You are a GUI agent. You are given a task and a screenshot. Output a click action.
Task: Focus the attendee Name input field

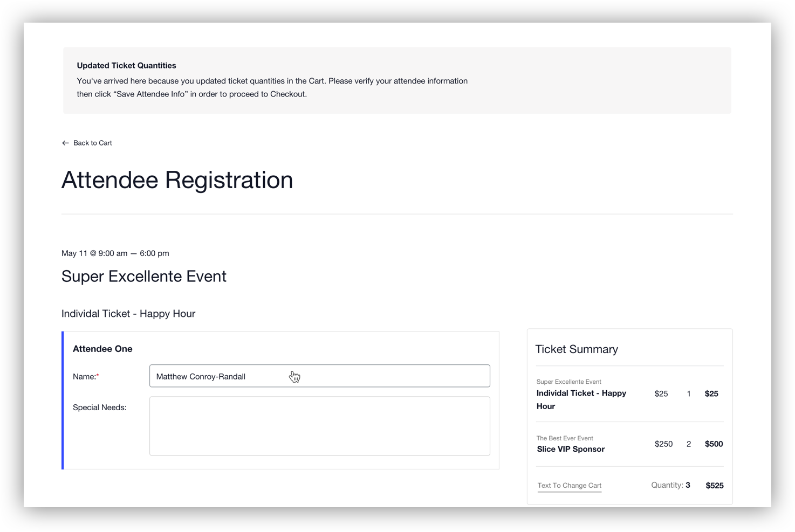[x=319, y=376]
